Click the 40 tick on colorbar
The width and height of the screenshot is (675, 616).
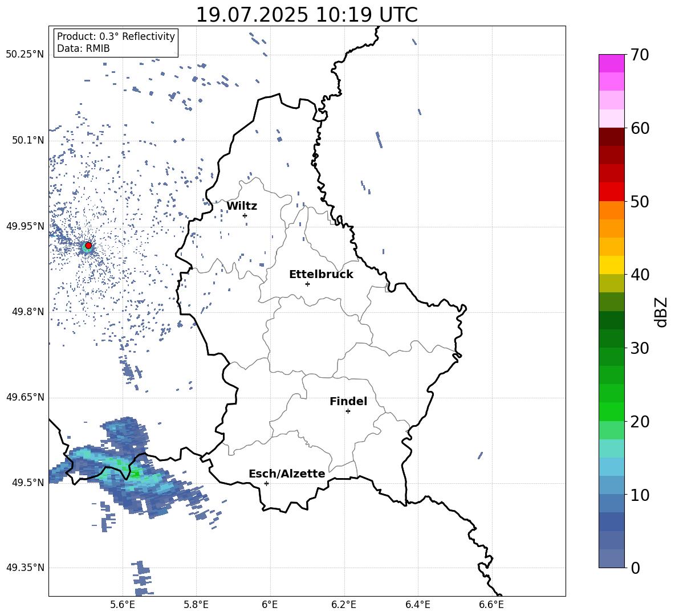coord(640,275)
